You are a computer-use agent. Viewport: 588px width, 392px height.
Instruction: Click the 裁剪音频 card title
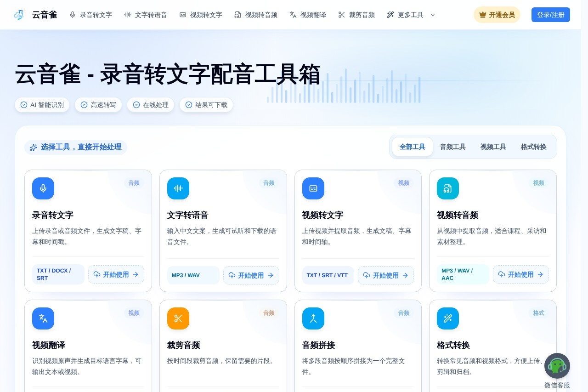(184, 345)
